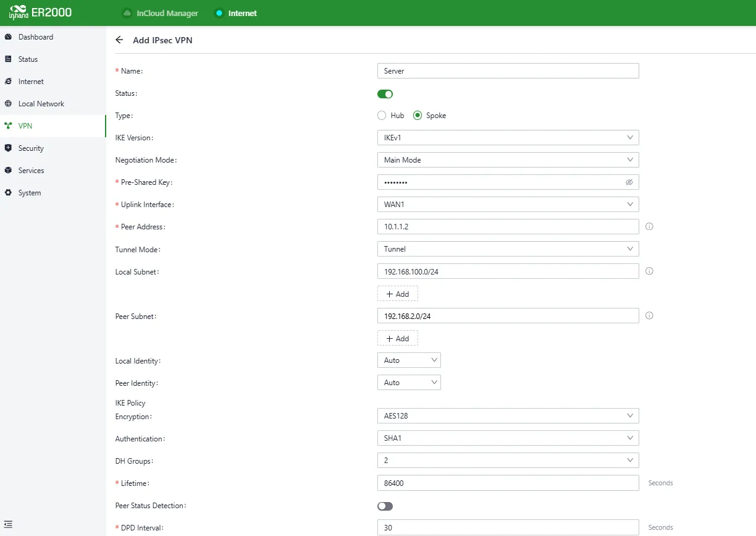Viewport: 756px width, 536px height.
Task: Open the DH Groups dropdown
Action: (x=508, y=461)
